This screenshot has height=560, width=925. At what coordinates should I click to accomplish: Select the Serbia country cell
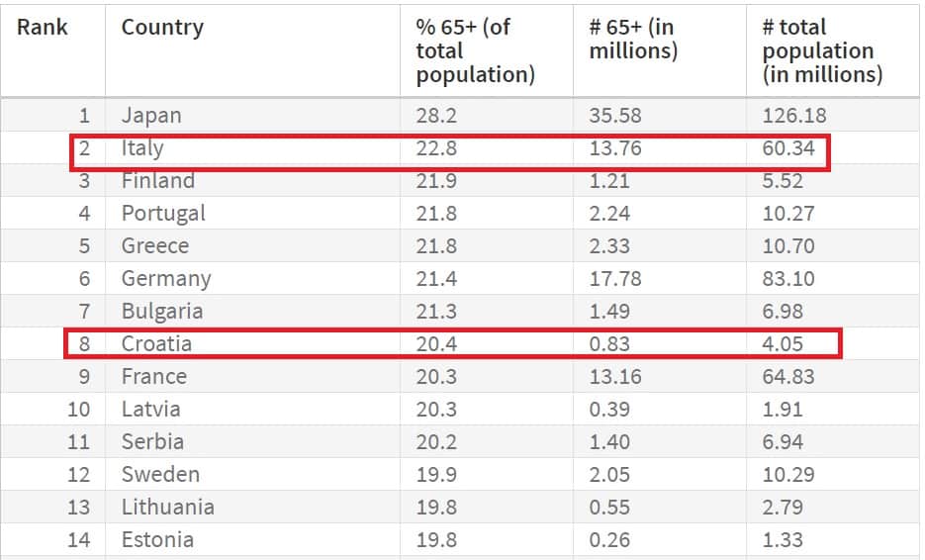coord(152,442)
